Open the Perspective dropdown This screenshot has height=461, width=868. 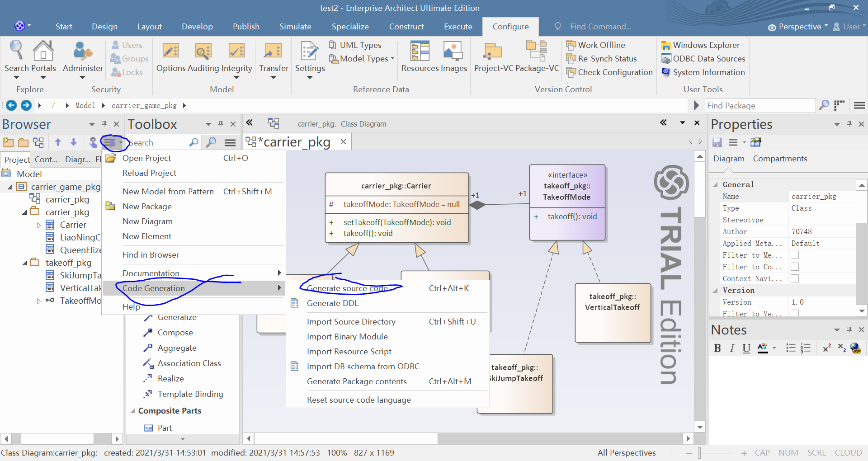click(x=798, y=27)
